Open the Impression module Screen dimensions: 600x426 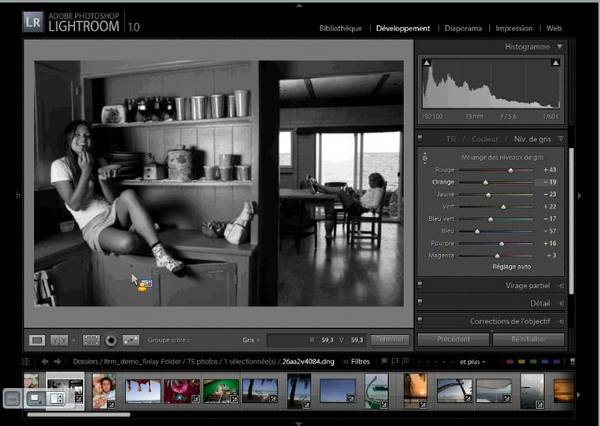tap(514, 28)
